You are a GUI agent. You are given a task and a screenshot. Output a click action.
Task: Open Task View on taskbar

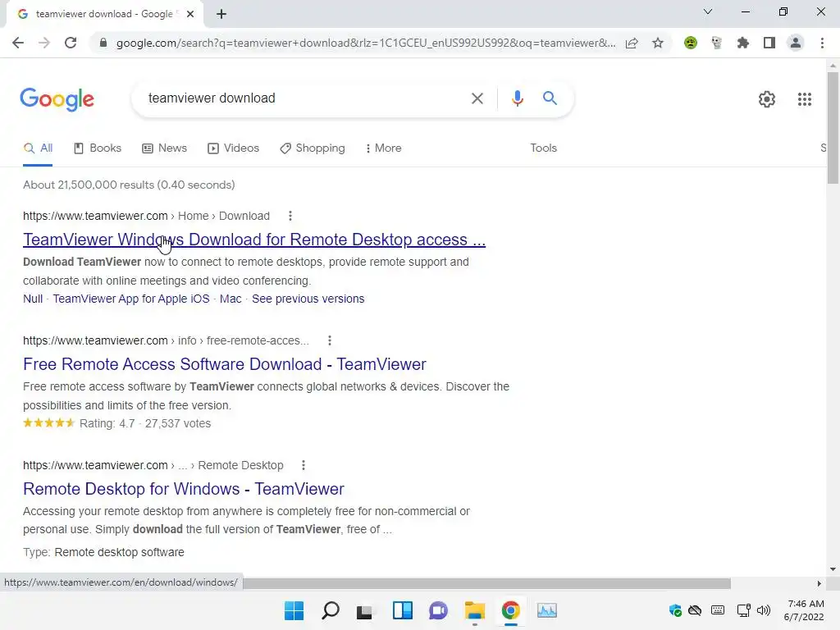[x=364, y=611]
